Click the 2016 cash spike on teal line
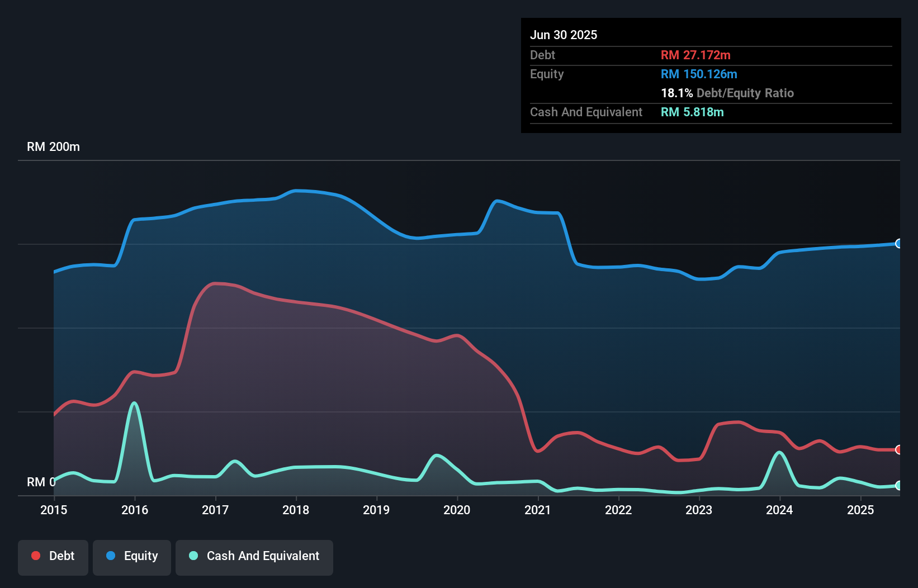Viewport: 918px width, 588px height. point(134,402)
